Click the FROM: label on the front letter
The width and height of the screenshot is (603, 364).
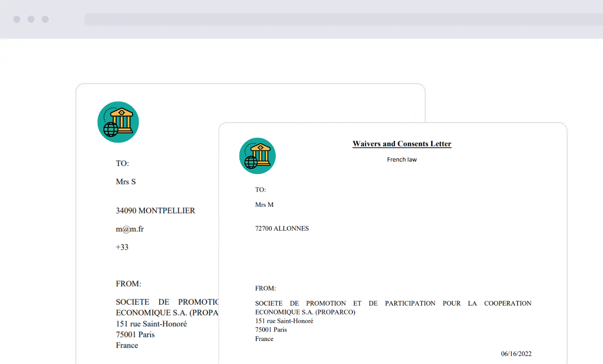tap(265, 288)
